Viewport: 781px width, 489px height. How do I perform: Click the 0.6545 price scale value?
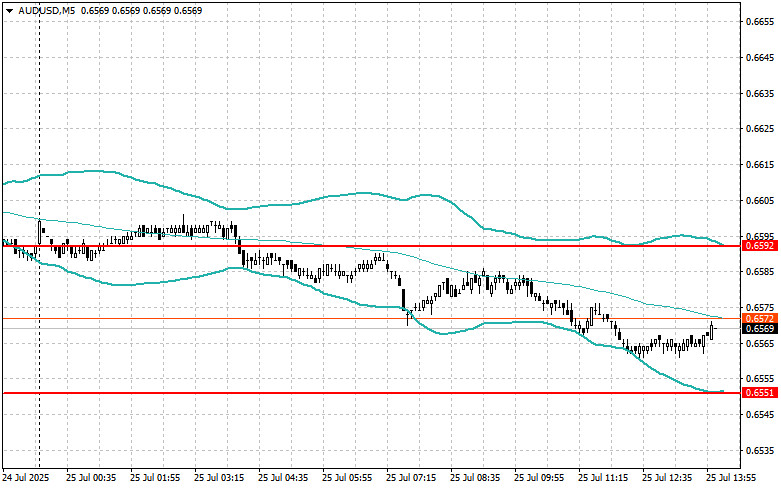760,415
